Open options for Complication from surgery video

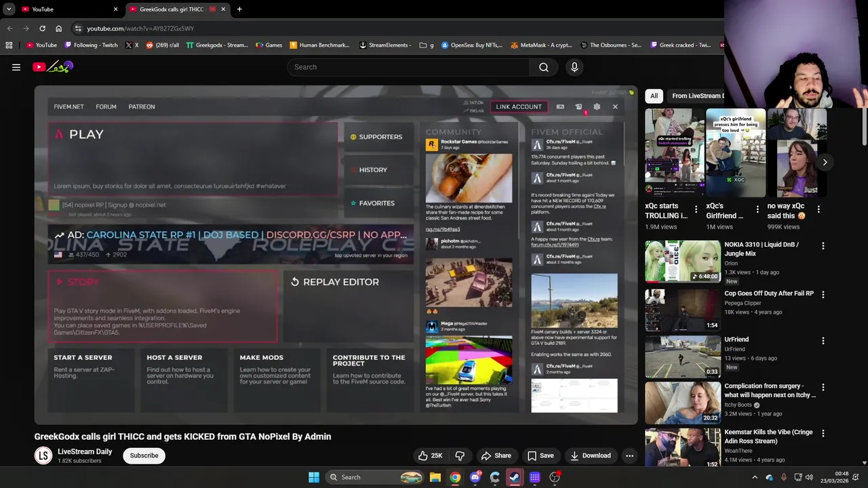point(823,387)
